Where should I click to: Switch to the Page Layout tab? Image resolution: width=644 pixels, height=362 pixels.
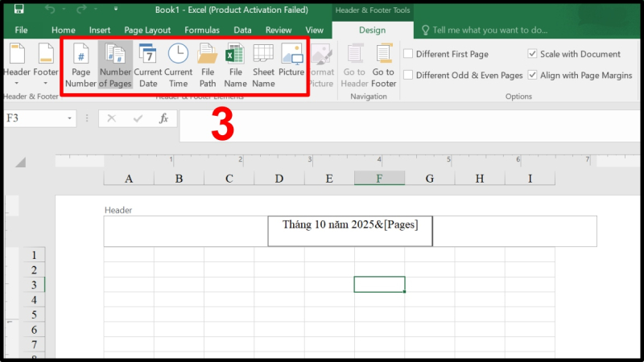pos(147,30)
